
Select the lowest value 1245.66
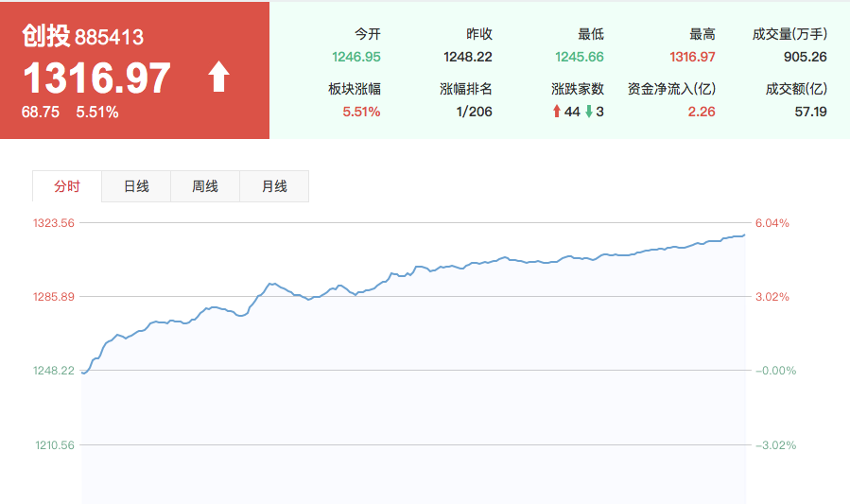click(580, 57)
